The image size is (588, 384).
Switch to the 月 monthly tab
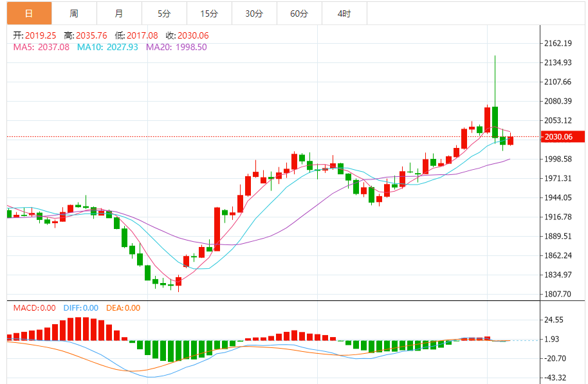(x=119, y=14)
